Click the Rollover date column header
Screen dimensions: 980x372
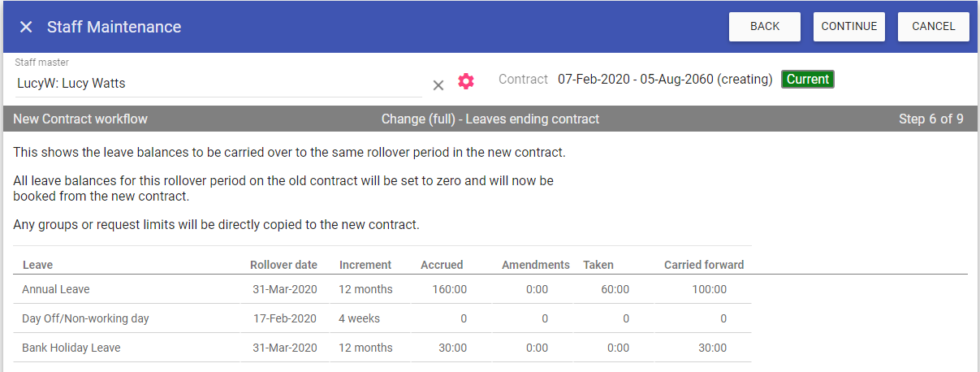pyautogui.click(x=283, y=265)
